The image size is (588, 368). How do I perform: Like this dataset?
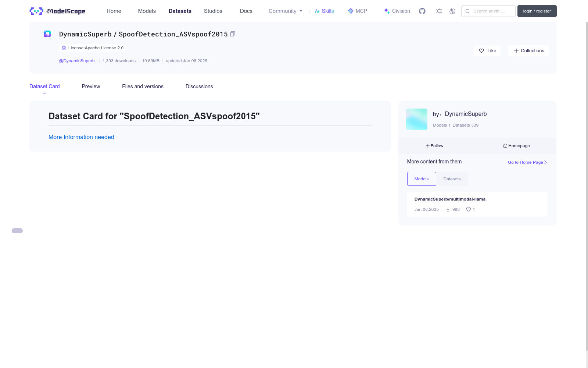[x=487, y=51]
